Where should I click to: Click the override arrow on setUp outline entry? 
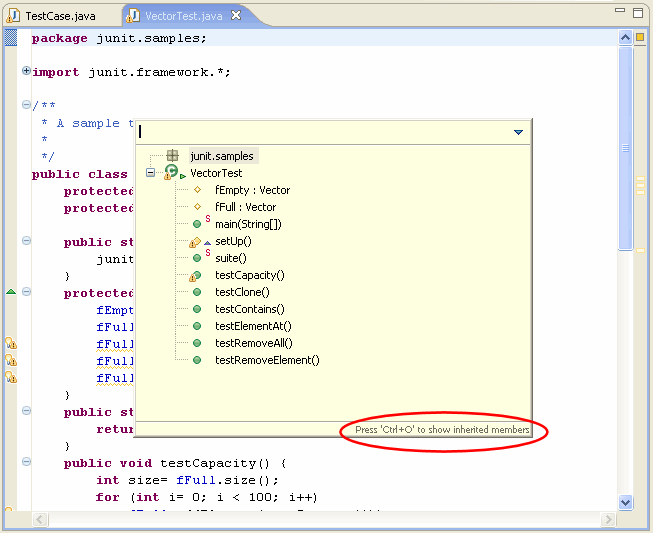(x=207, y=243)
